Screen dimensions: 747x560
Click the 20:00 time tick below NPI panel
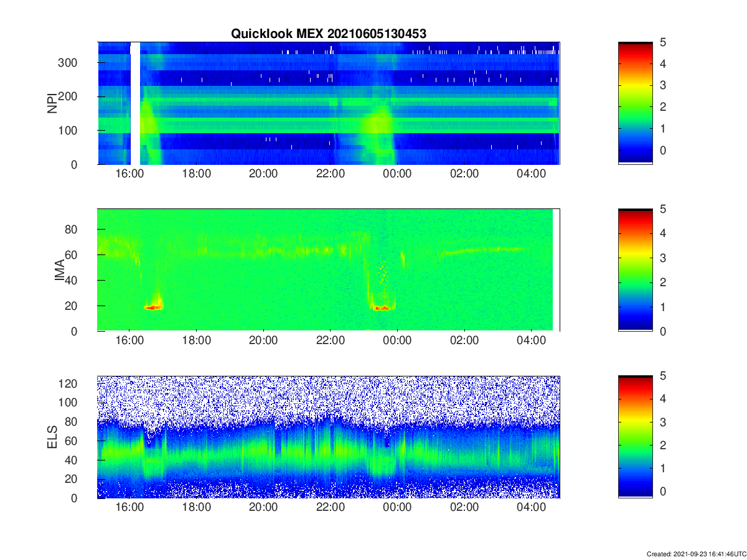(x=263, y=173)
